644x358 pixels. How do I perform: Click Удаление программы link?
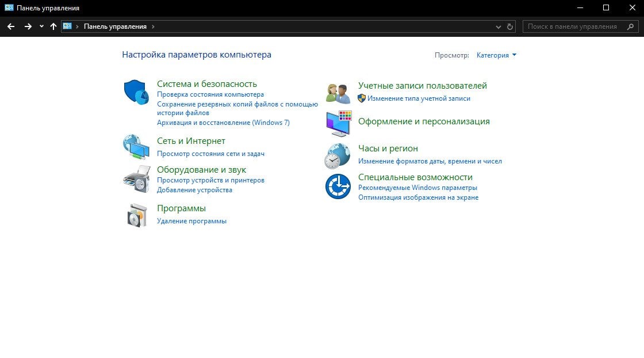tap(192, 221)
